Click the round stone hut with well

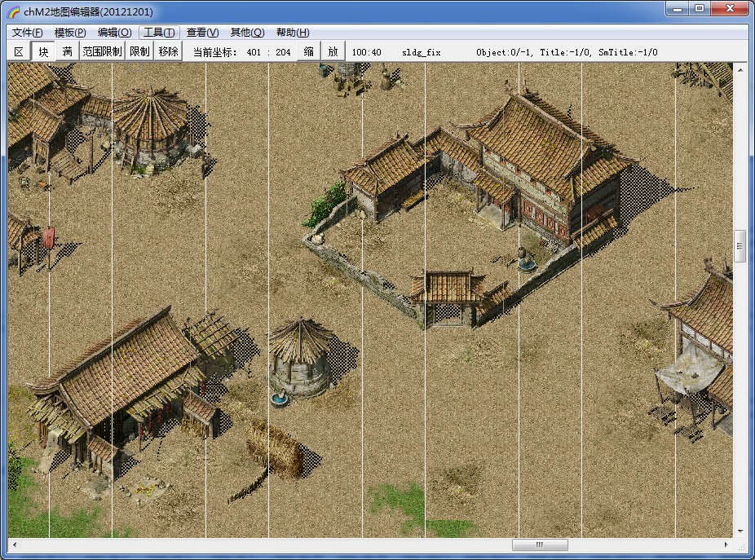(x=301, y=361)
